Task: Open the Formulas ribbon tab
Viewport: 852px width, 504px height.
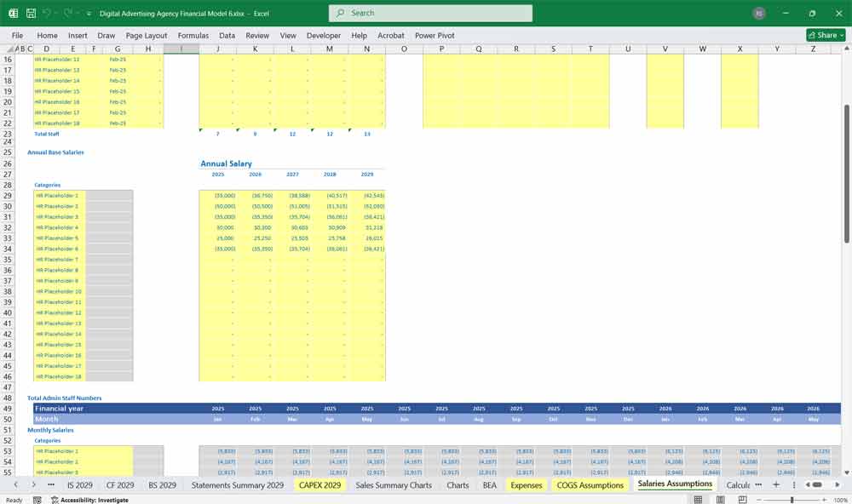Action: [193, 36]
